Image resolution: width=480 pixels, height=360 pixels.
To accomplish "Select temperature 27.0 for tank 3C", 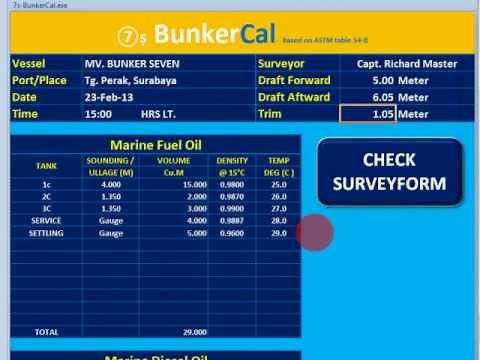I will [x=279, y=209].
